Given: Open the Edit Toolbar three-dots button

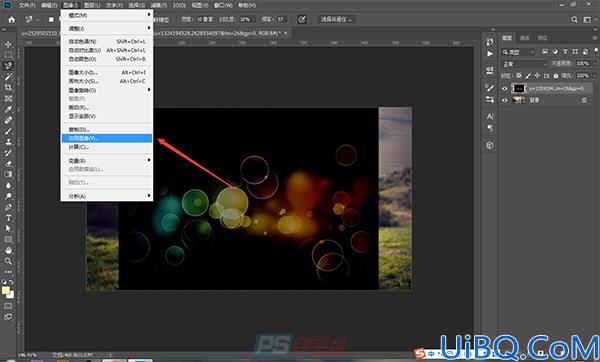Looking at the screenshot, I should [x=8, y=272].
